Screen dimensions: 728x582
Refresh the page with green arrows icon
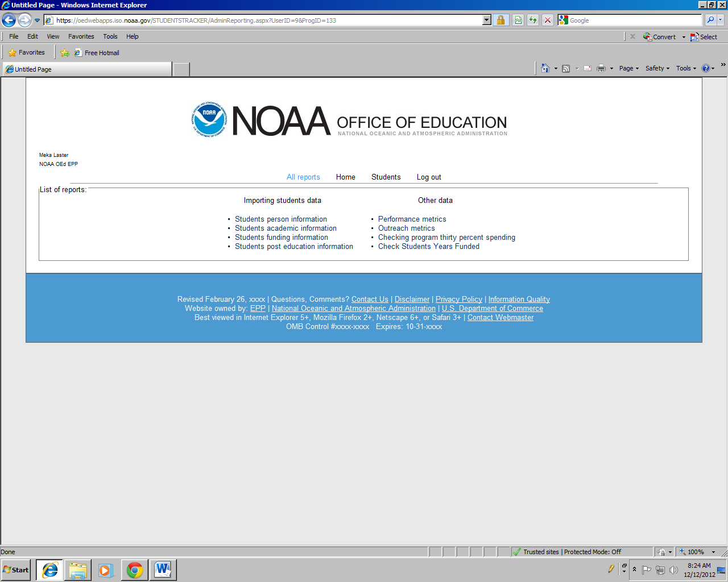point(533,20)
